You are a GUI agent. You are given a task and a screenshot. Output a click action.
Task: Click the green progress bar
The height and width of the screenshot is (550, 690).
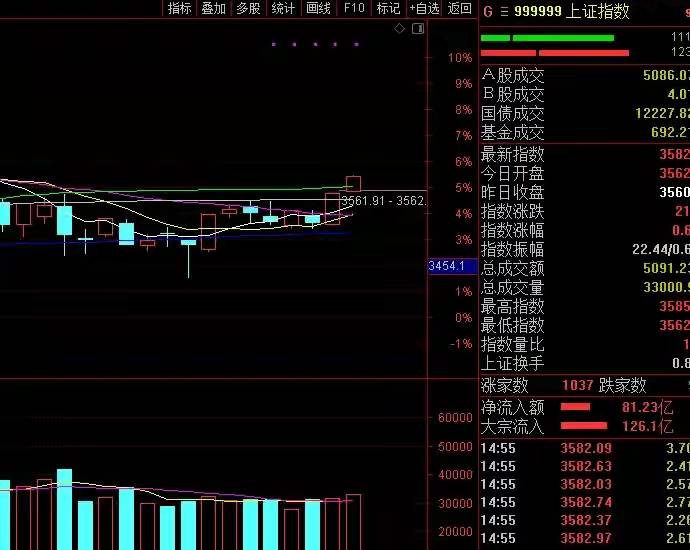(547, 38)
